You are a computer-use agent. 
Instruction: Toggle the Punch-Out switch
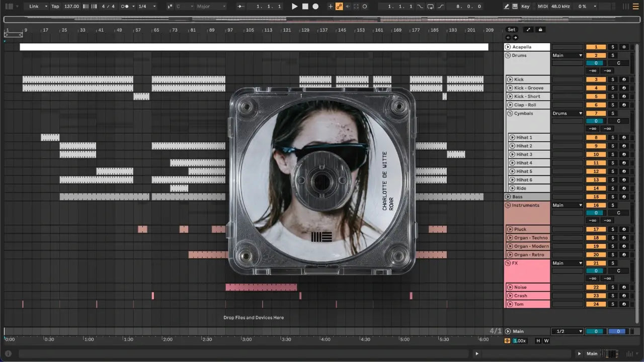click(440, 7)
